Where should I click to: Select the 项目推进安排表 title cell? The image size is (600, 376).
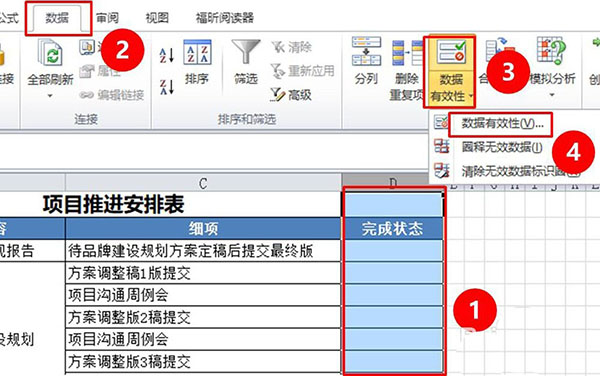tap(114, 204)
